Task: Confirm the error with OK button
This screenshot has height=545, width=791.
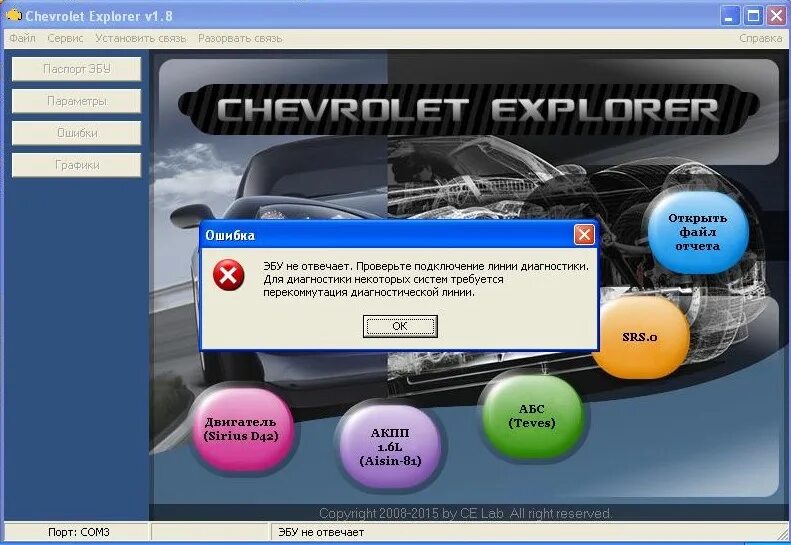Action: point(400,326)
